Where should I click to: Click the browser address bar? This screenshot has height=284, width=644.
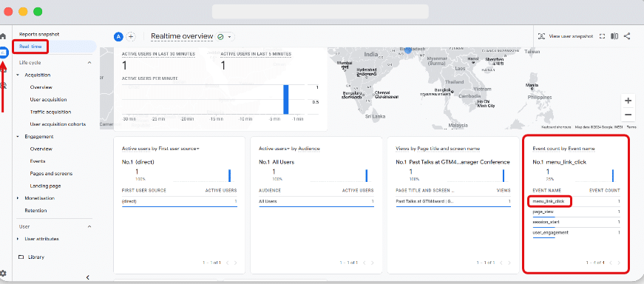pos(320,12)
